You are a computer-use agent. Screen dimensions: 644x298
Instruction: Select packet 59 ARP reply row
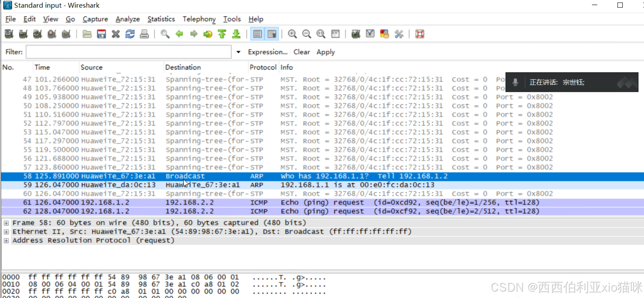click(x=323, y=185)
